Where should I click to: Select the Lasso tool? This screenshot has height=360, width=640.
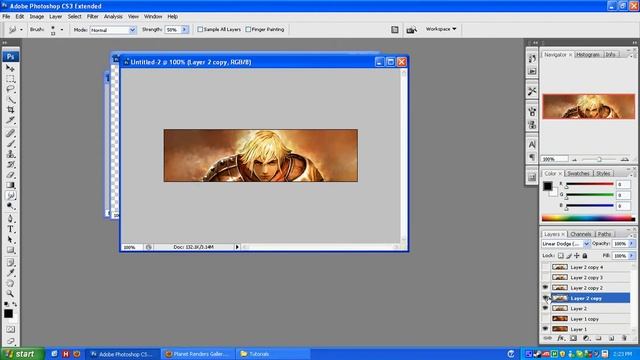tap(10, 89)
